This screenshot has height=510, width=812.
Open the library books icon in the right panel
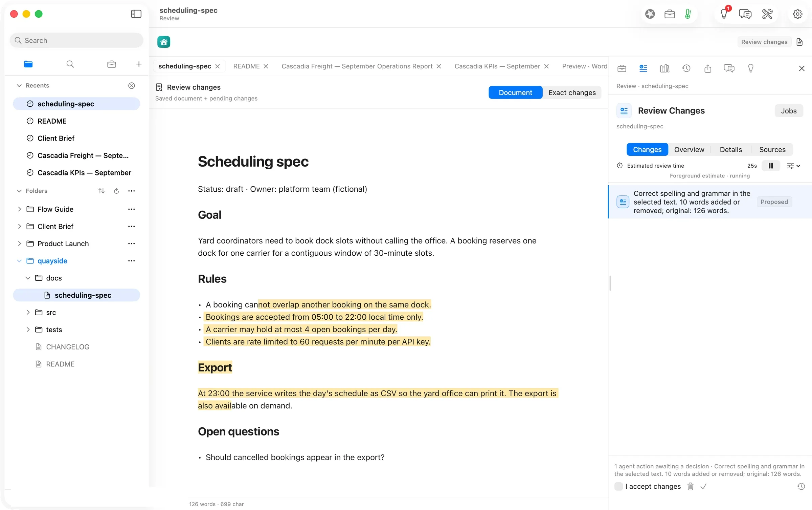click(664, 68)
